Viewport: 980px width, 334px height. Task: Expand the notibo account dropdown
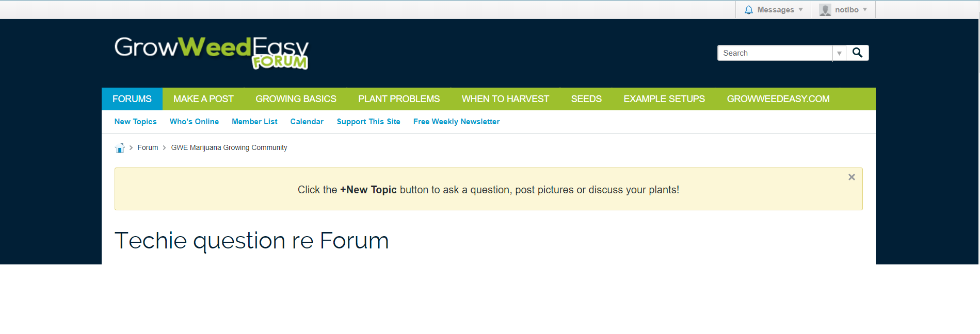[865, 10]
